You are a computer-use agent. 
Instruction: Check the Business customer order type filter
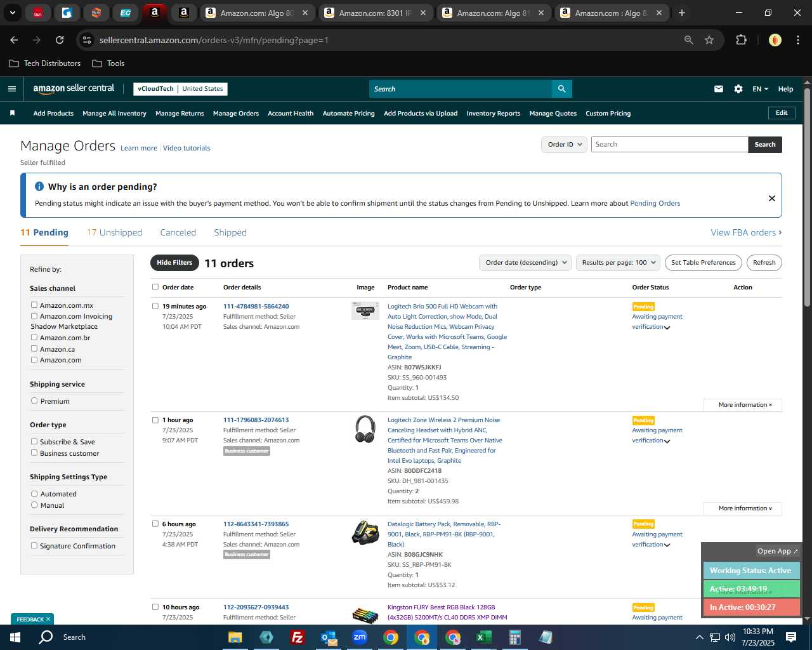tap(34, 453)
